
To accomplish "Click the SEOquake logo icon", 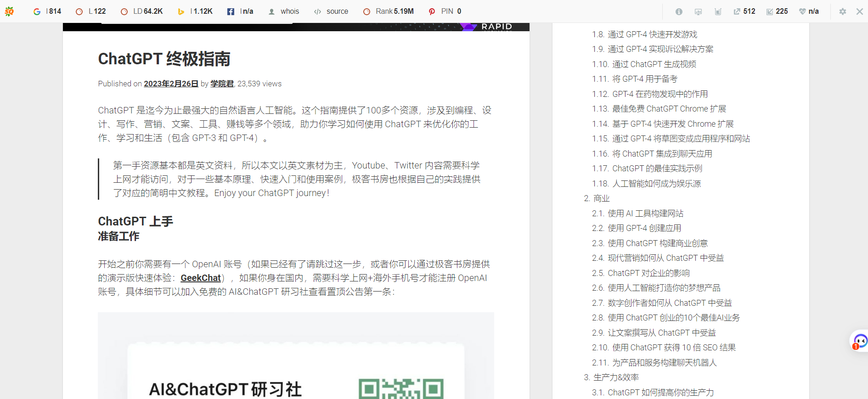I will click(x=9, y=11).
